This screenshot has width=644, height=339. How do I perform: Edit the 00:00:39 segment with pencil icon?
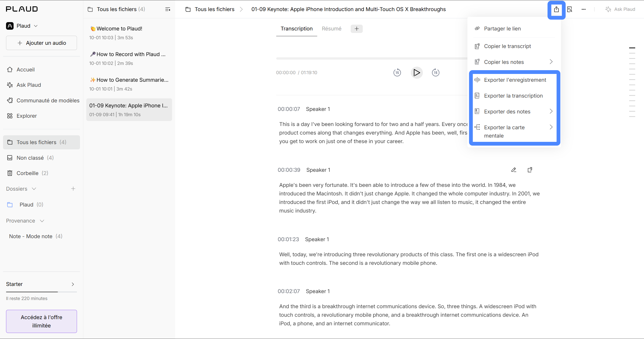click(514, 170)
